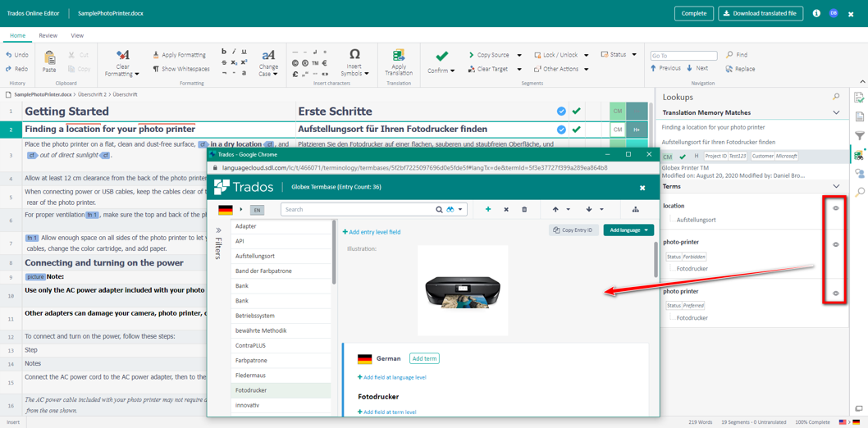The width and height of the screenshot is (868, 428).
Task: Confirm segment with green checkmark
Action: [x=441, y=56]
